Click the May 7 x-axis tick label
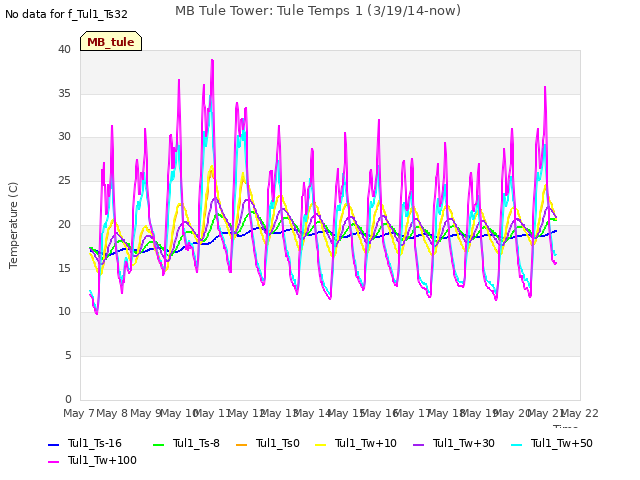Viewport: 640px width, 480px height. click(79, 413)
